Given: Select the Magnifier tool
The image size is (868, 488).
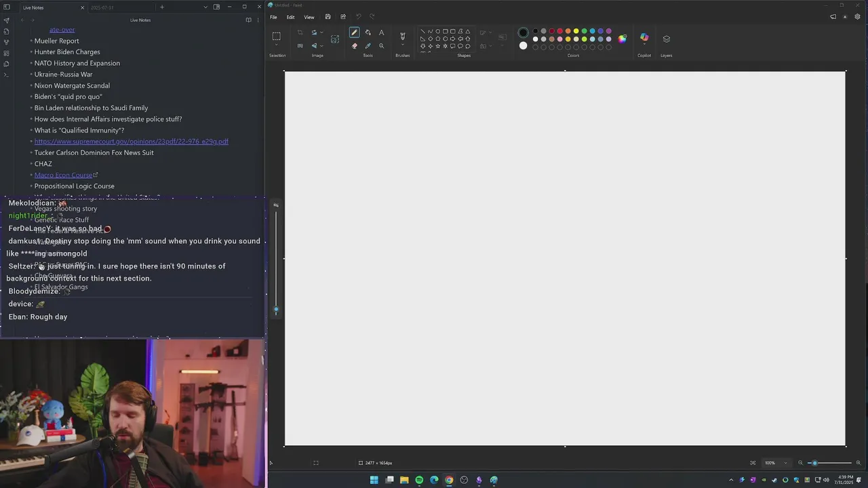Looking at the screenshot, I should click(381, 46).
